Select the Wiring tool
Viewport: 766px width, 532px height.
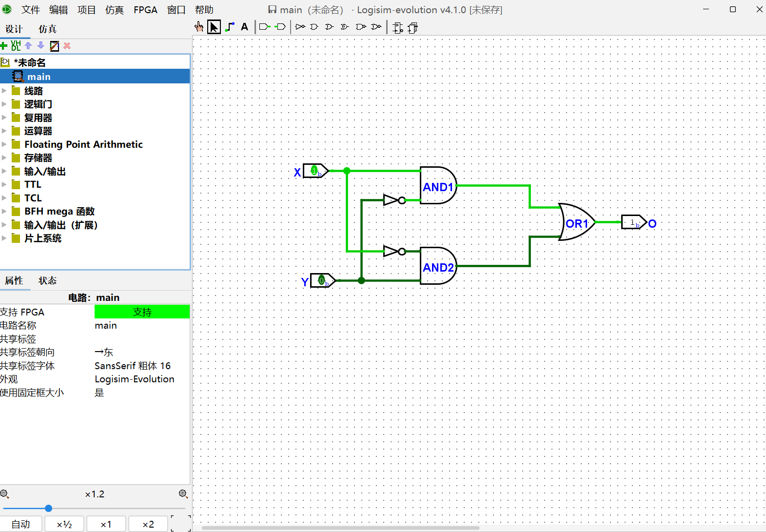(230, 27)
